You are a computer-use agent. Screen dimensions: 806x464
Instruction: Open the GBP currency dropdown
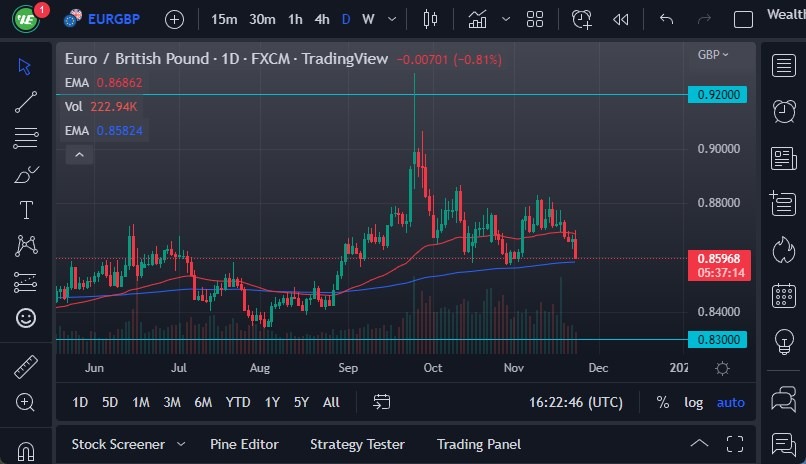(x=713, y=55)
